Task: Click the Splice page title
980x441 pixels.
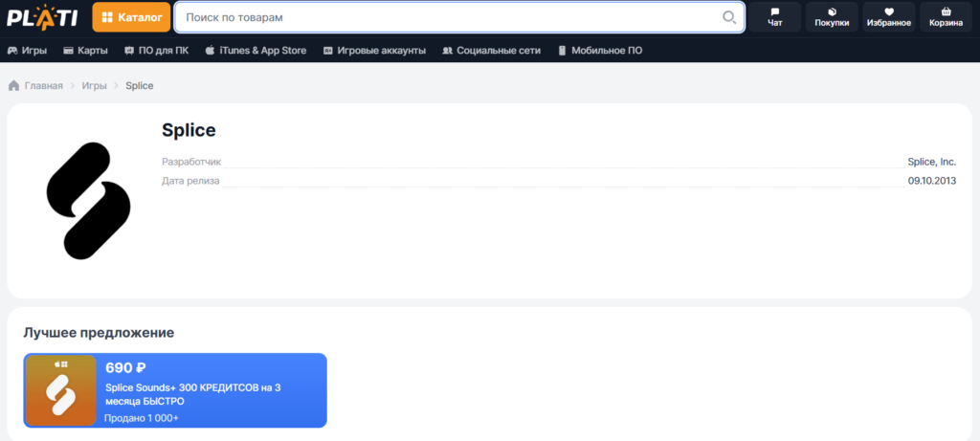Action: [x=189, y=130]
